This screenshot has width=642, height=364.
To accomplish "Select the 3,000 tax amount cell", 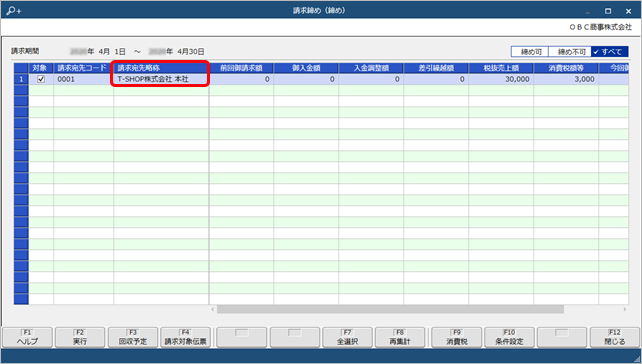I will pyautogui.click(x=566, y=79).
